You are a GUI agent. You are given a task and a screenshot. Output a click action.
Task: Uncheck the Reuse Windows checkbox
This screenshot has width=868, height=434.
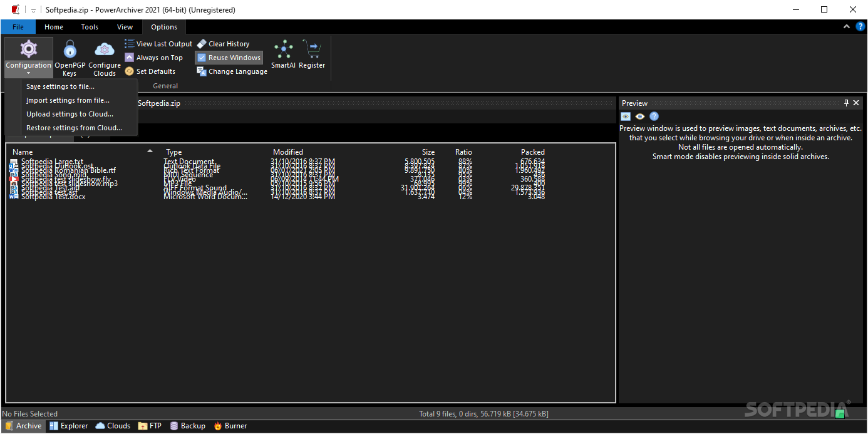pyautogui.click(x=202, y=58)
